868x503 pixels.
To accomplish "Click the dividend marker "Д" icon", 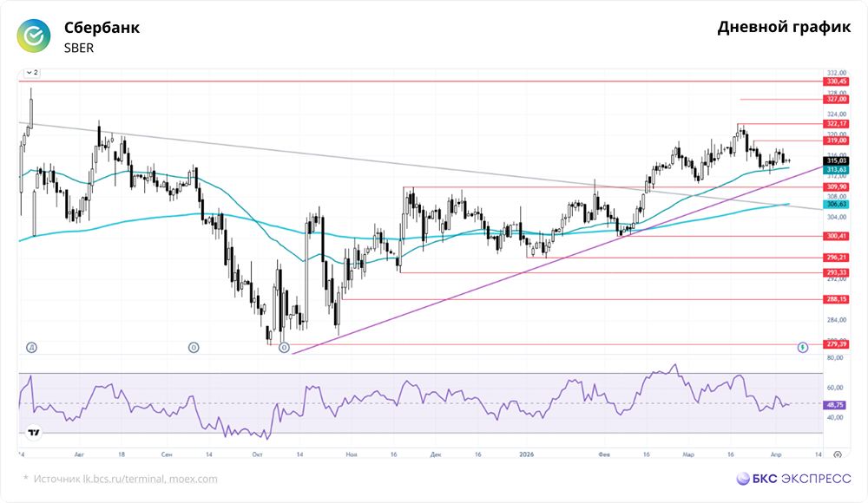I will coord(31,348).
